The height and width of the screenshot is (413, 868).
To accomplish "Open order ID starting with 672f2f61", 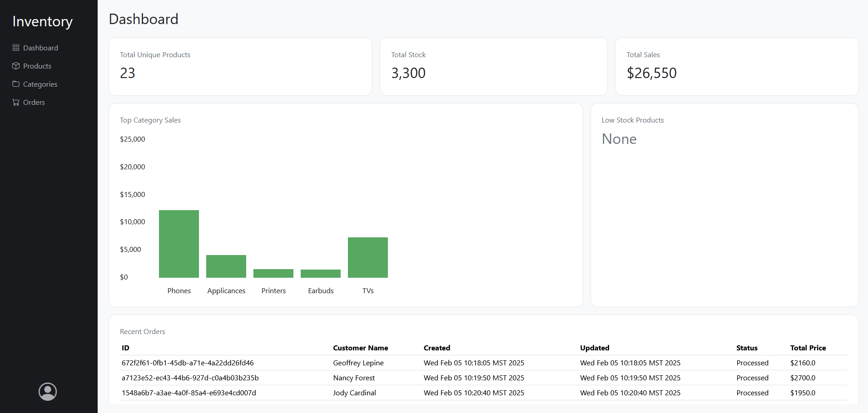I will coord(188,363).
